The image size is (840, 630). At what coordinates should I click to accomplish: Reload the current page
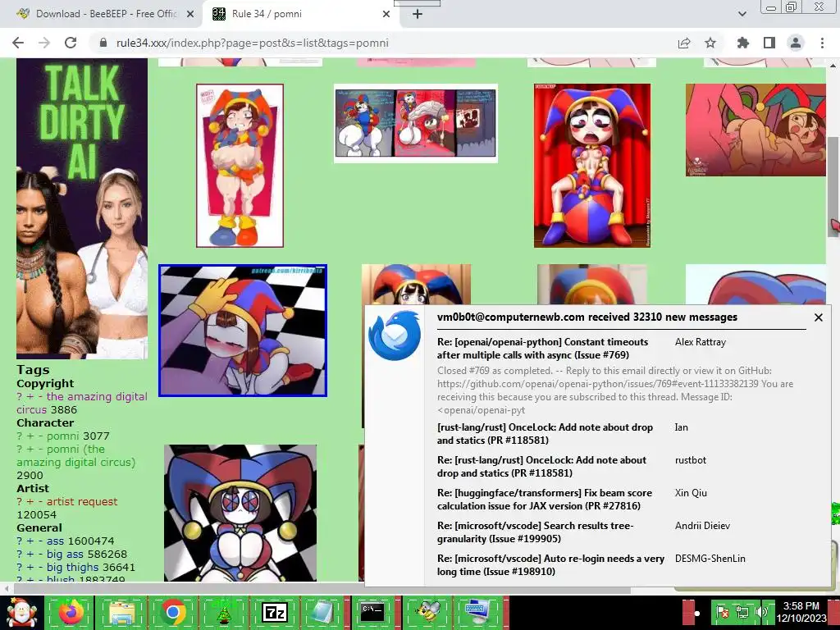point(71,43)
